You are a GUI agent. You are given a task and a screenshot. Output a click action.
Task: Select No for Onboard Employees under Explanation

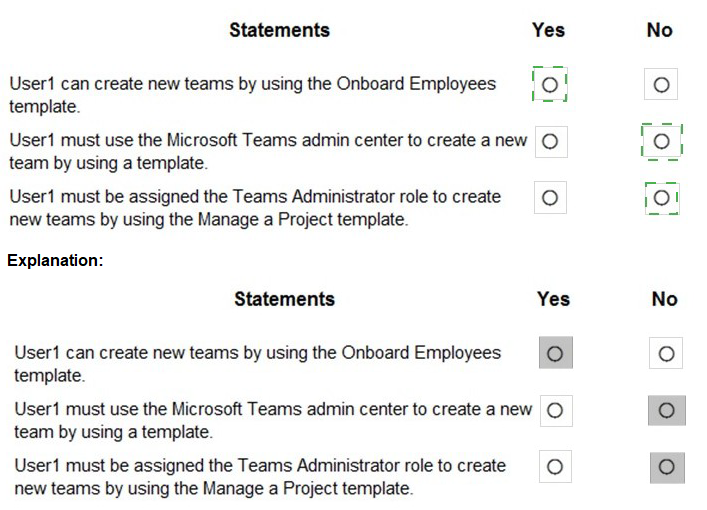pyautogui.click(x=666, y=353)
